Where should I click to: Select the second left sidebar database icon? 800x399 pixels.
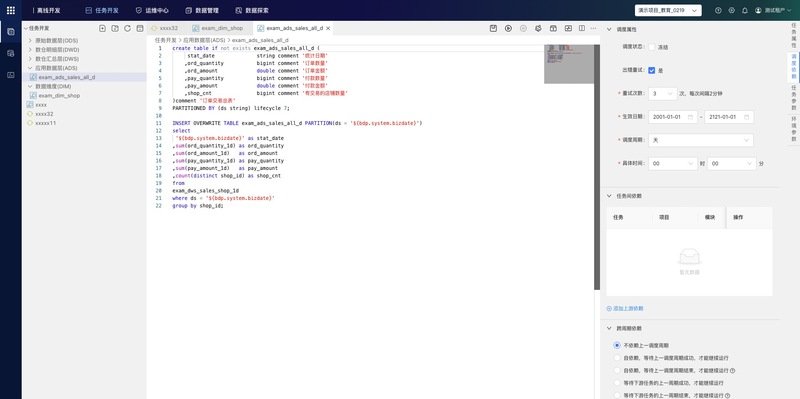[11, 53]
